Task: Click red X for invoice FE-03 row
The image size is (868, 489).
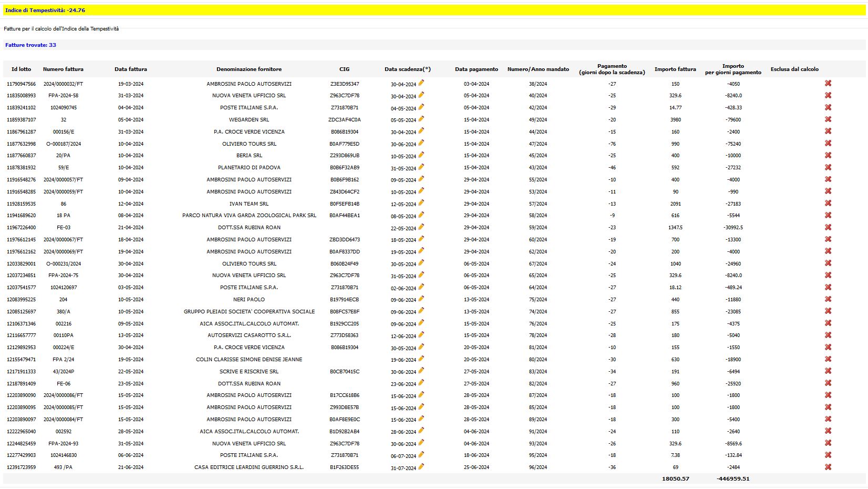Action: click(828, 227)
